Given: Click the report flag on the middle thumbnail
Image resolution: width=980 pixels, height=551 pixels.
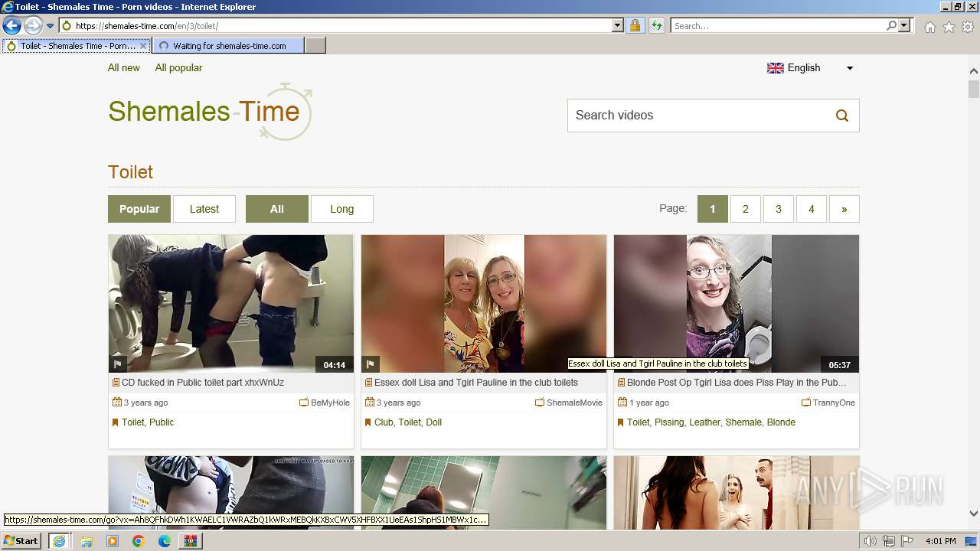Looking at the screenshot, I should coord(371,364).
